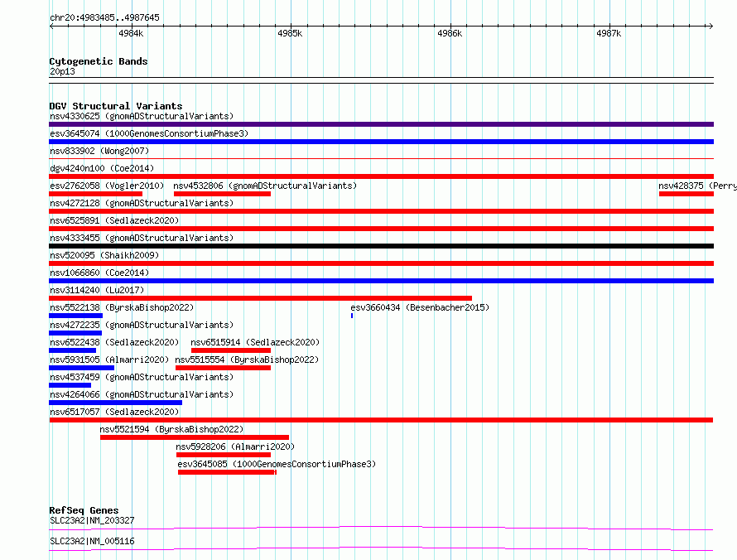Open the nsv4272235 gnomAD label
This screenshot has width=737, height=560.
tap(142, 325)
